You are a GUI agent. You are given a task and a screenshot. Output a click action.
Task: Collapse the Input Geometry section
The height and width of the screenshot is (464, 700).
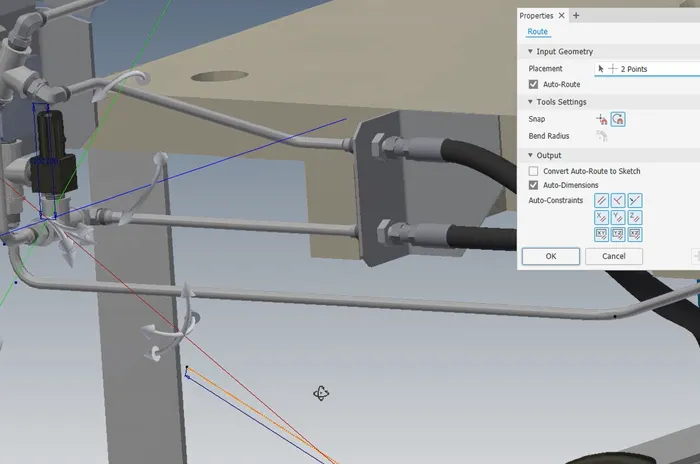pos(530,52)
